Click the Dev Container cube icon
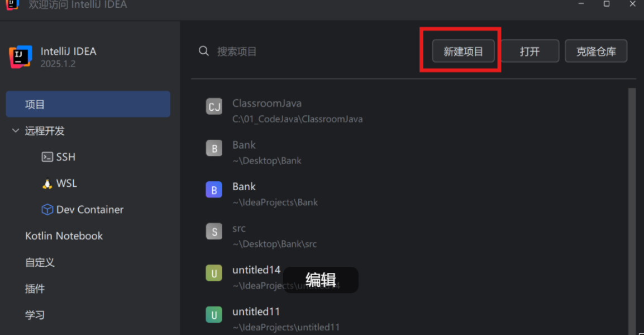The width and height of the screenshot is (644, 335). pyautogui.click(x=47, y=210)
